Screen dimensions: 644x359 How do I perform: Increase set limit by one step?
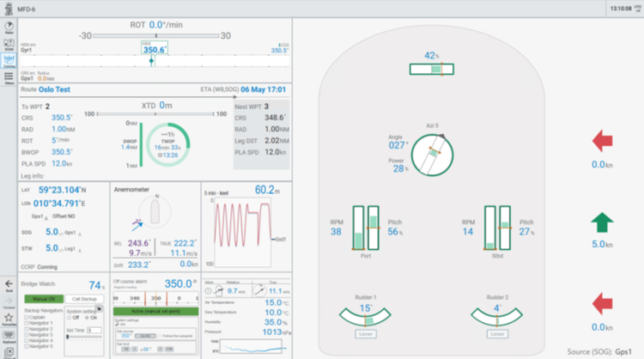pyautogui.click(x=161, y=350)
